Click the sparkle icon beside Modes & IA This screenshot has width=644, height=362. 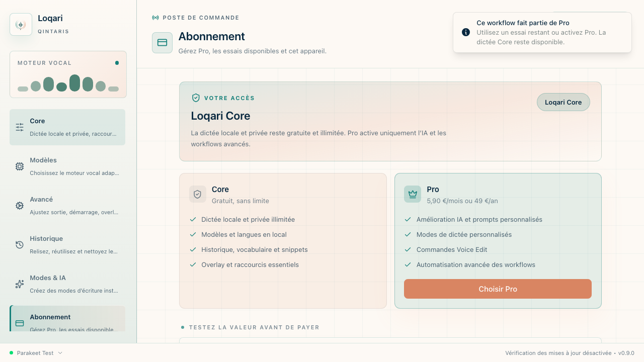tap(20, 284)
